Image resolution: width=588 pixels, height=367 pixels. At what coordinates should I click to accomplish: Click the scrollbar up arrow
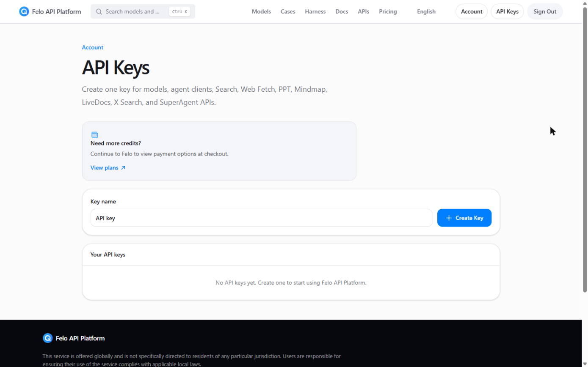point(585,3)
